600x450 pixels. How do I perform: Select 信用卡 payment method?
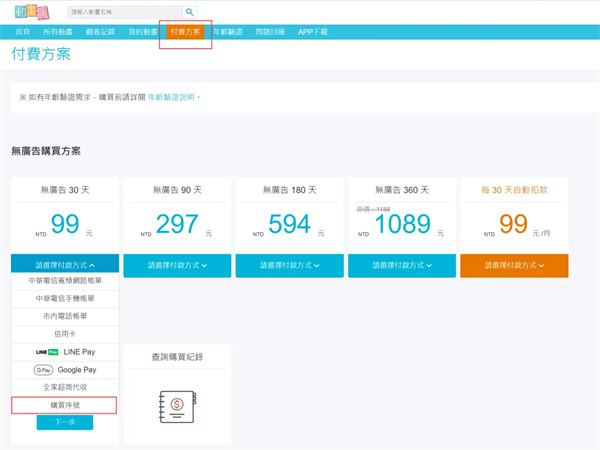coord(65,334)
